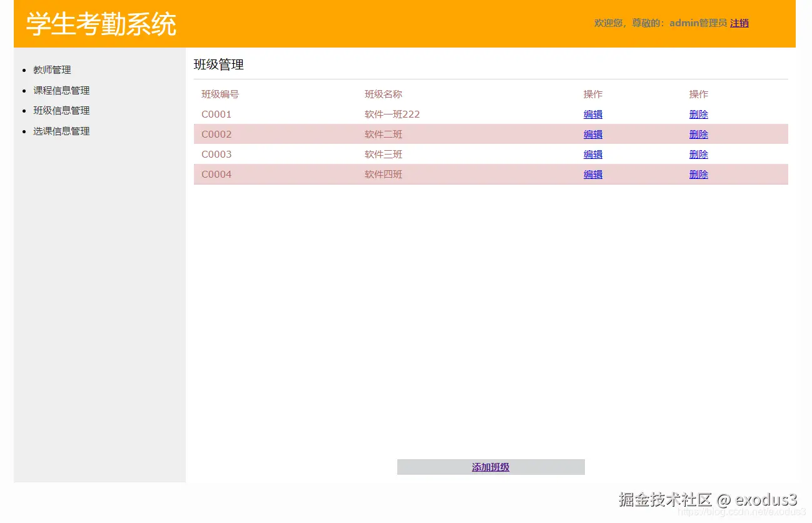This screenshot has height=523, width=812.
Task: Select cell C0004
Action: point(216,175)
